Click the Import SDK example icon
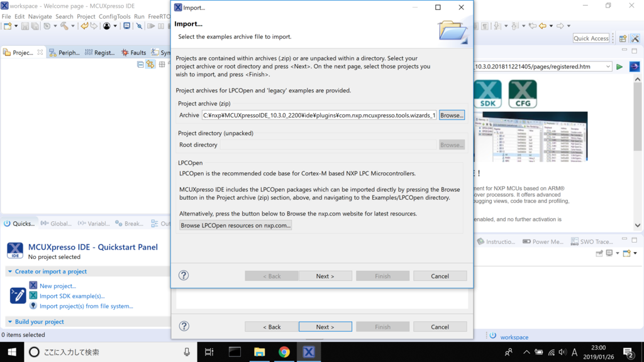This screenshot has height=362, width=644. pyautogui.click(x=33, y=295)
